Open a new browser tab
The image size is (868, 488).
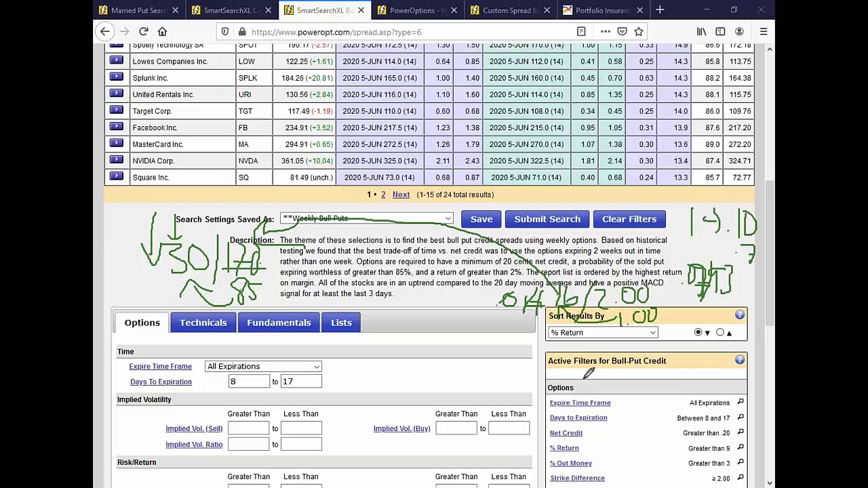pyautogui.click(x=660, y=10)
